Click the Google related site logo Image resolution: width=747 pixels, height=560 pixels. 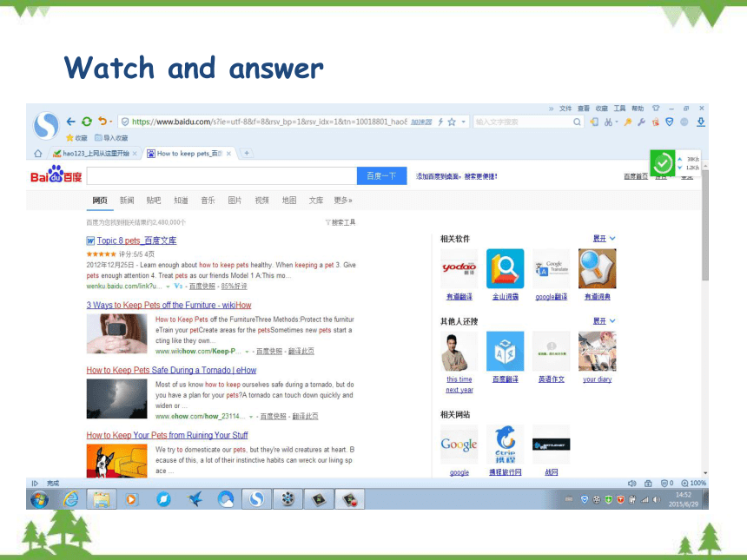(x=459, y=445)
